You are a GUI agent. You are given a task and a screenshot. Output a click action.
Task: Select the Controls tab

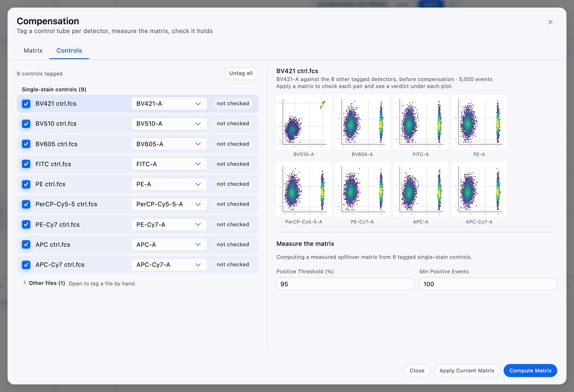click(69, 51)
